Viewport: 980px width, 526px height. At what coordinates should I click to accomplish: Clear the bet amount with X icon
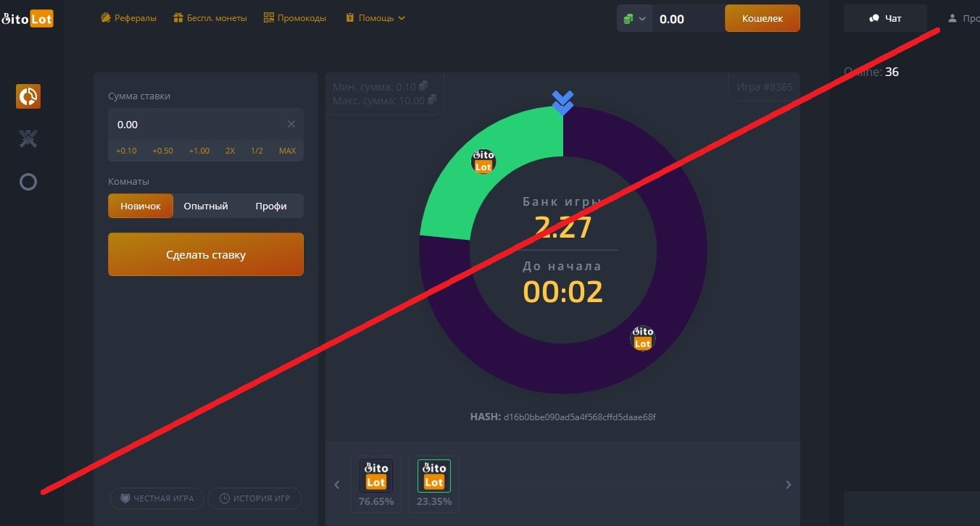point(291,124)
